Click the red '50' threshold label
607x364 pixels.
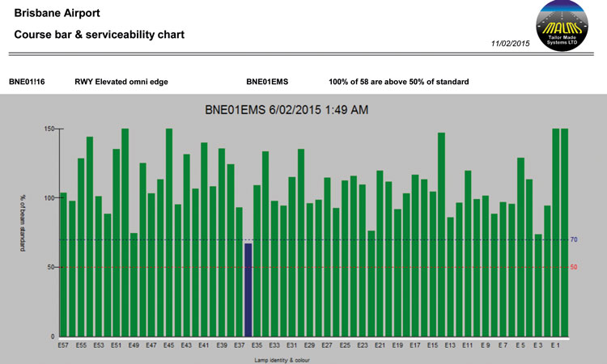coord(574,267)
